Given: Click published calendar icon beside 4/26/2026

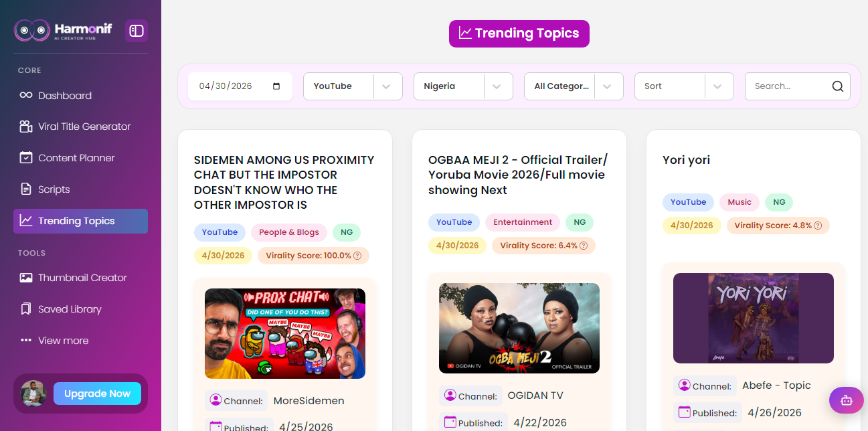Looking at the screenshot, I should click(684, 412).
